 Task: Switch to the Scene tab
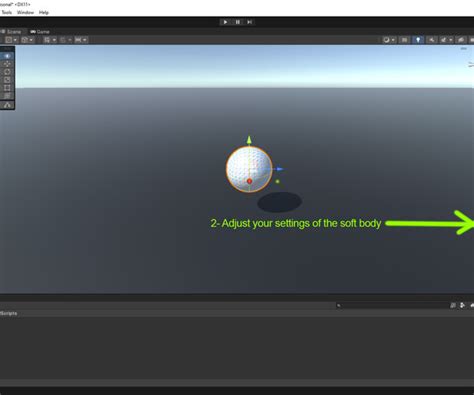click(11, 32)
